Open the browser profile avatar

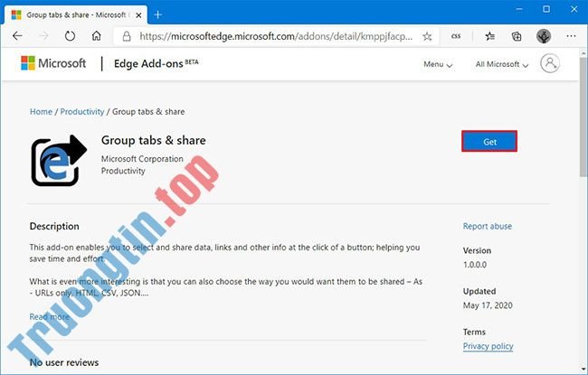(x=544, y=36)
